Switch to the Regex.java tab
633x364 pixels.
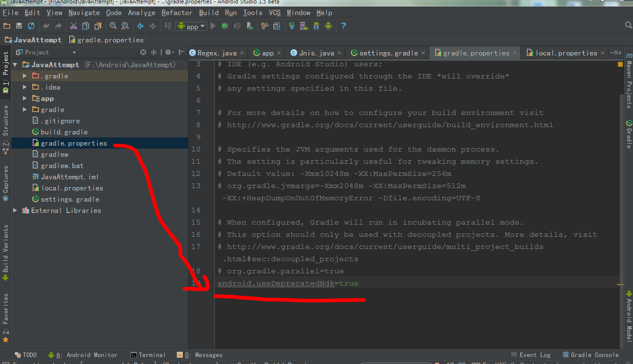217,53
